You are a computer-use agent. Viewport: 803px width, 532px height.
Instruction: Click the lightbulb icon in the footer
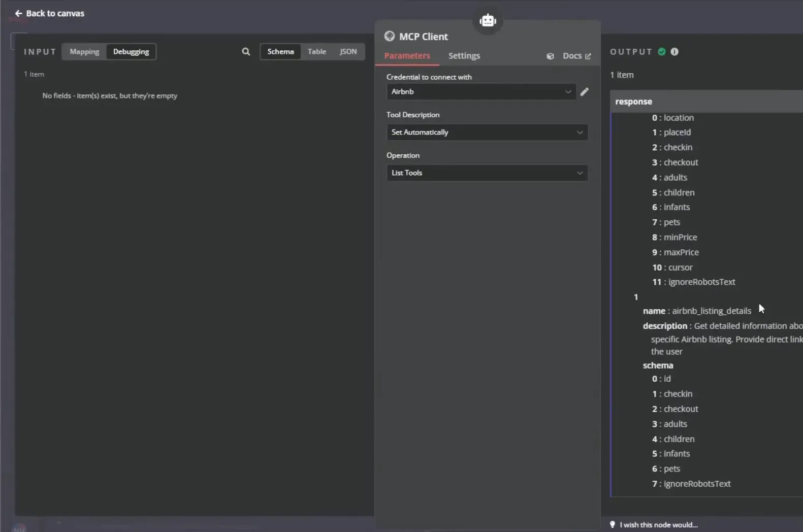click(613, 524)
